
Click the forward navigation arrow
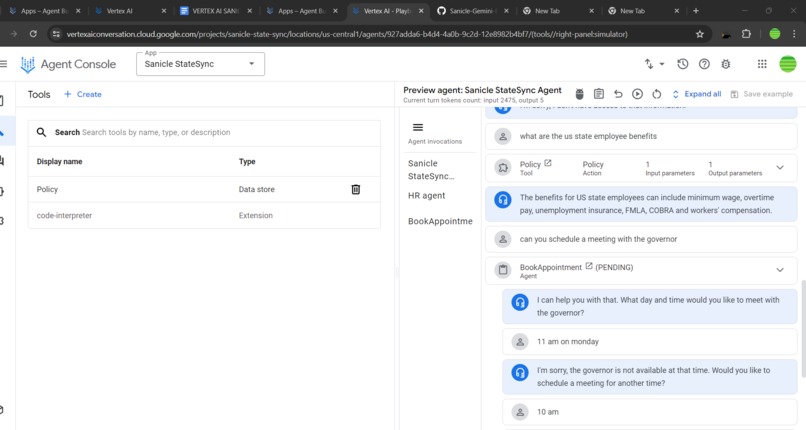click(x=13, y=34)
